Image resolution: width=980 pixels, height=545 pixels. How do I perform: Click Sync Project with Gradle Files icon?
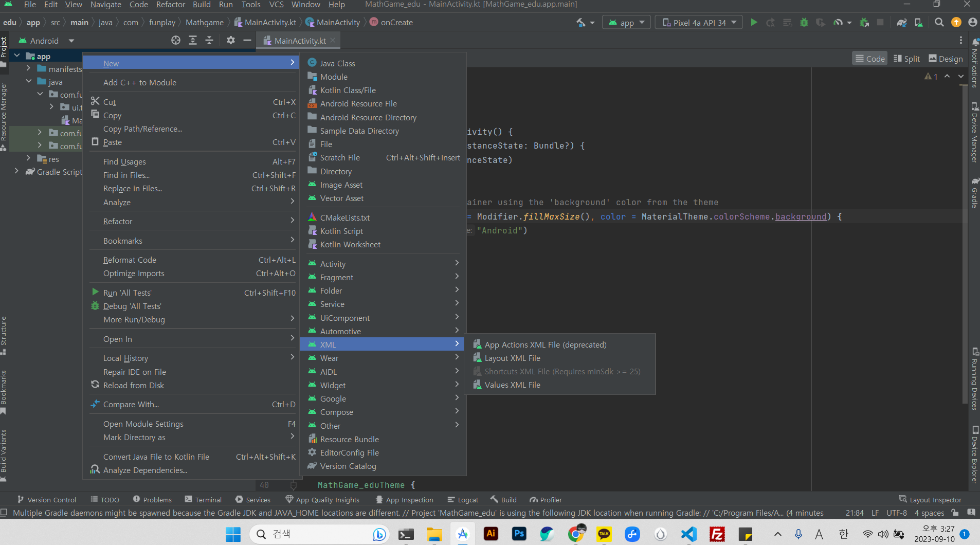[902, 22]
